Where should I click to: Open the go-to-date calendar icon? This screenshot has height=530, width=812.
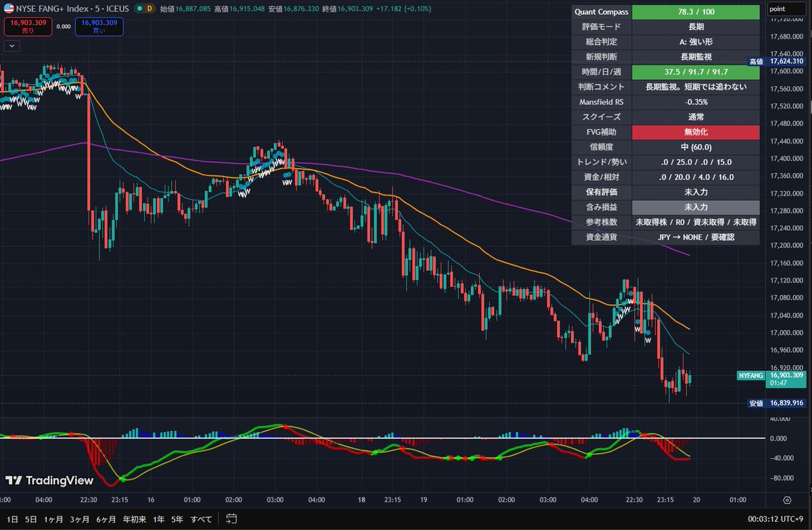click(x=230, y=519)
